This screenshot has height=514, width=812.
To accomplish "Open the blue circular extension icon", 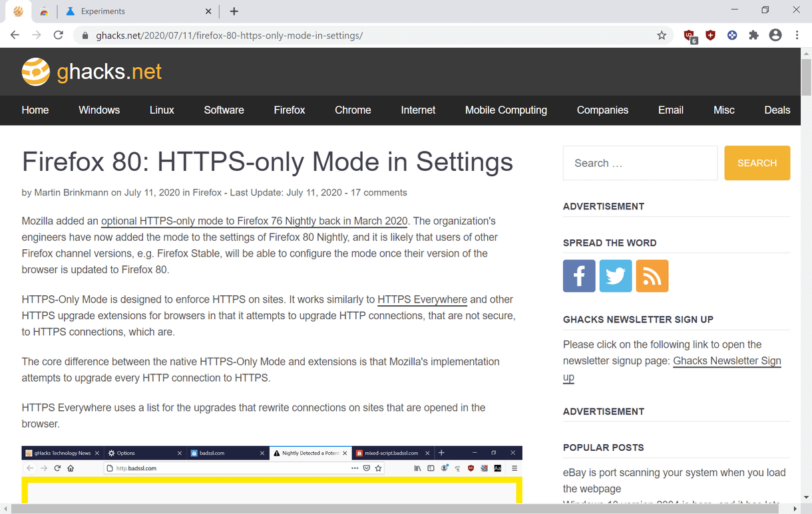I will tap(732, 35).
